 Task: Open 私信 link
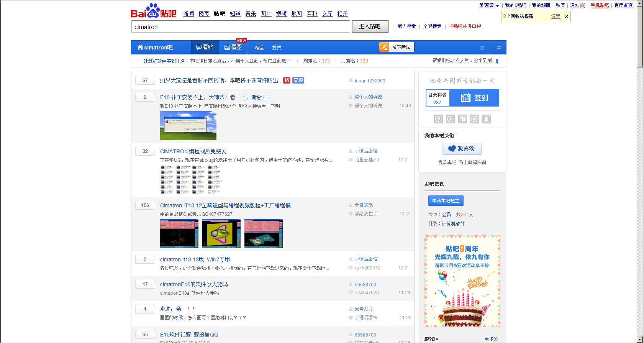[x=560, y=6]
